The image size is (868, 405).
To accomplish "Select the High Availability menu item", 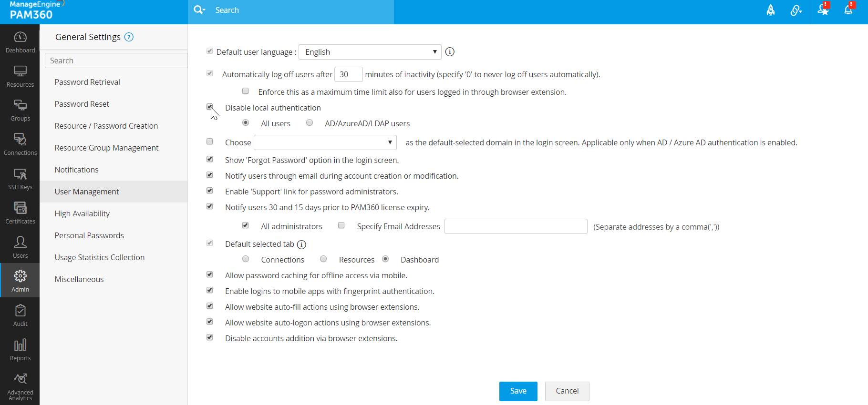I will [x=82, y=213].
